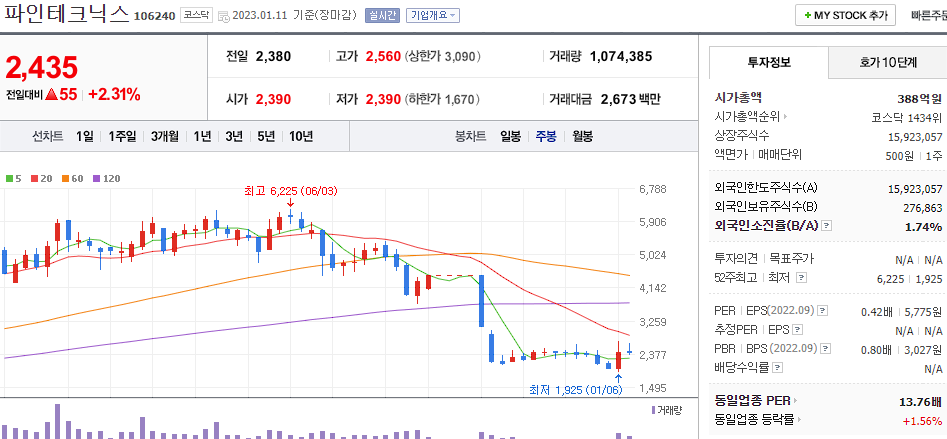This screenshot has height=439, width=947.
Task: Switch candle chart to 월봉
Action: click(x=582, y=136)
